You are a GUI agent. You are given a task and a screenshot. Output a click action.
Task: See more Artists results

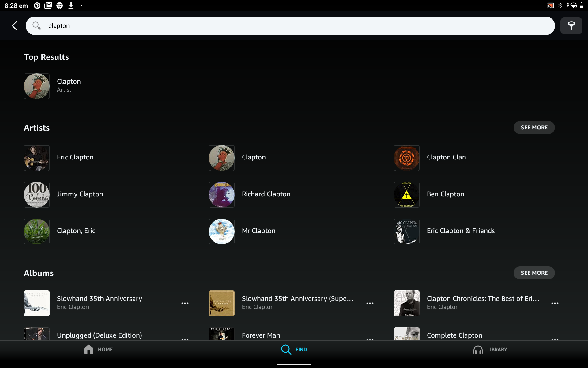pyautogui.click(x=534, y=128)
